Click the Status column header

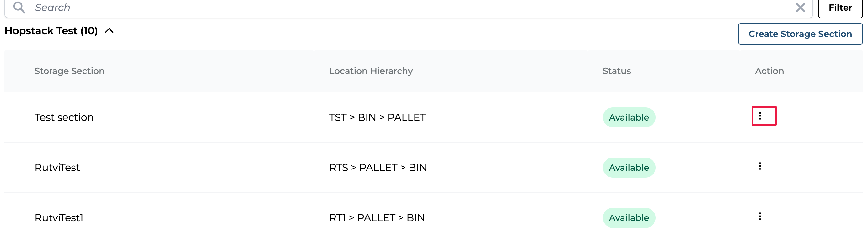point(616,71)
